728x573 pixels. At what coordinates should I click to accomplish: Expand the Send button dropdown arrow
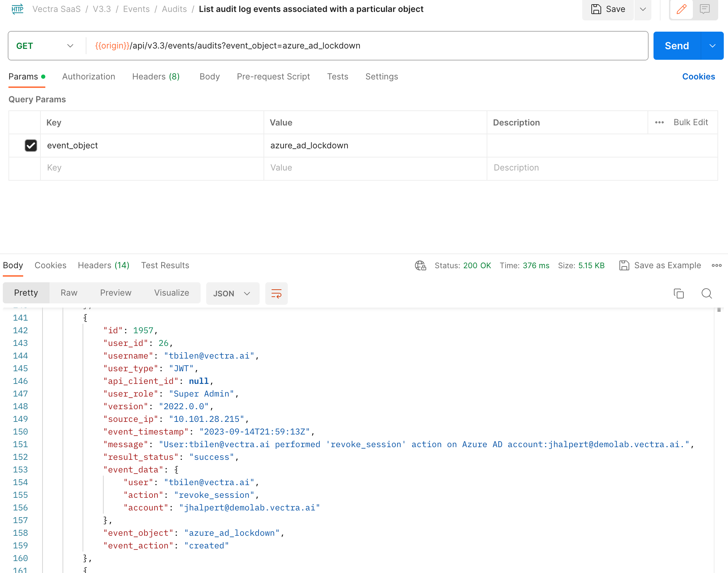coord(713,46)
